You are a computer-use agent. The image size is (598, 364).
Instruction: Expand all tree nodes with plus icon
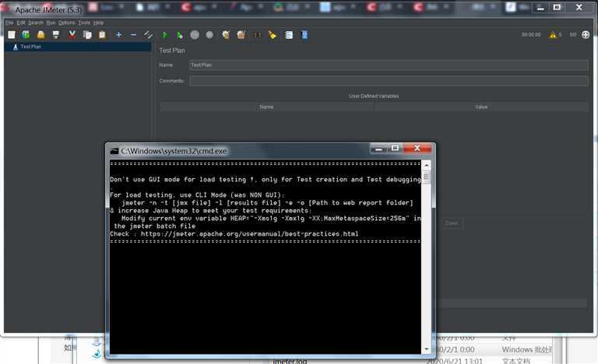click(x=118, y=35)
